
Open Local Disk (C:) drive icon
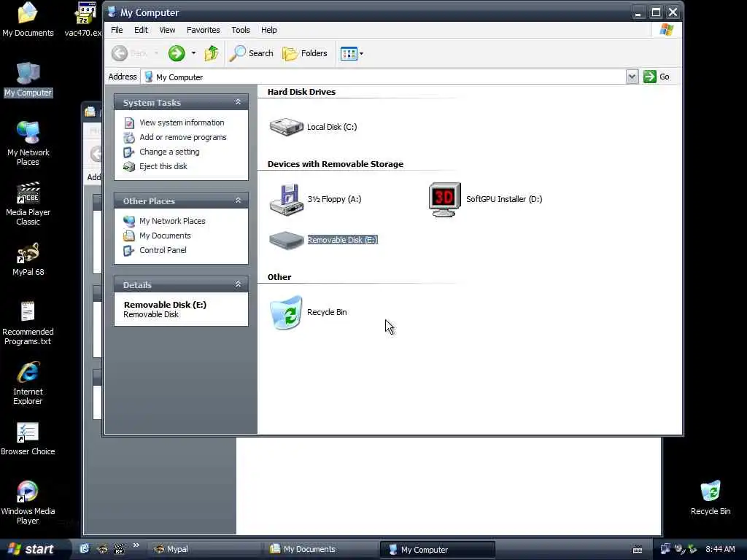tap(286, 127)
